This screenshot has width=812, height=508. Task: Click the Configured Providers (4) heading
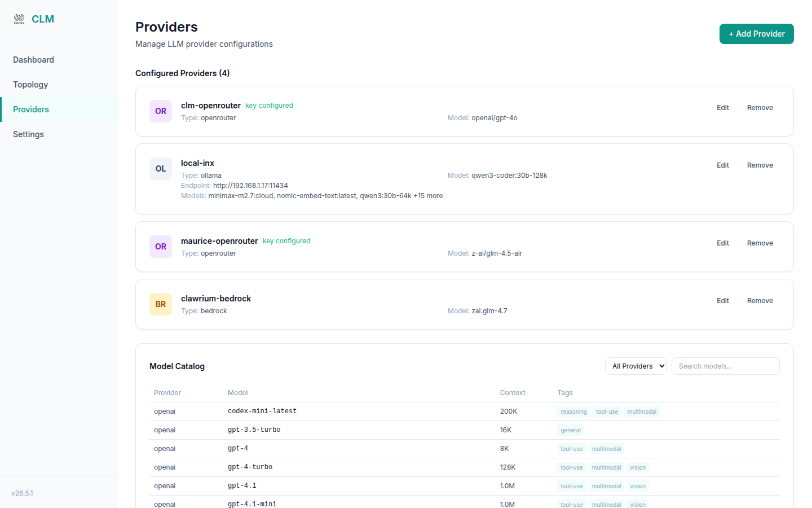[182, 73]
